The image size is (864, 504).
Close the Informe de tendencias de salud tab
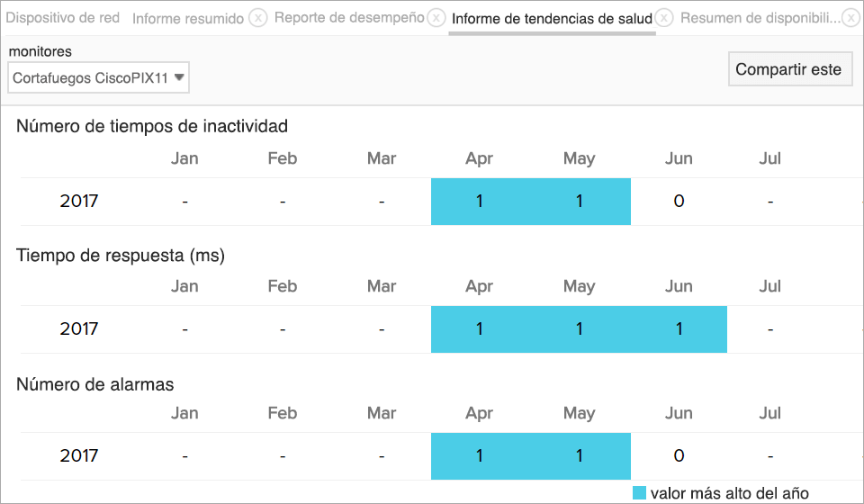[664, 18]
